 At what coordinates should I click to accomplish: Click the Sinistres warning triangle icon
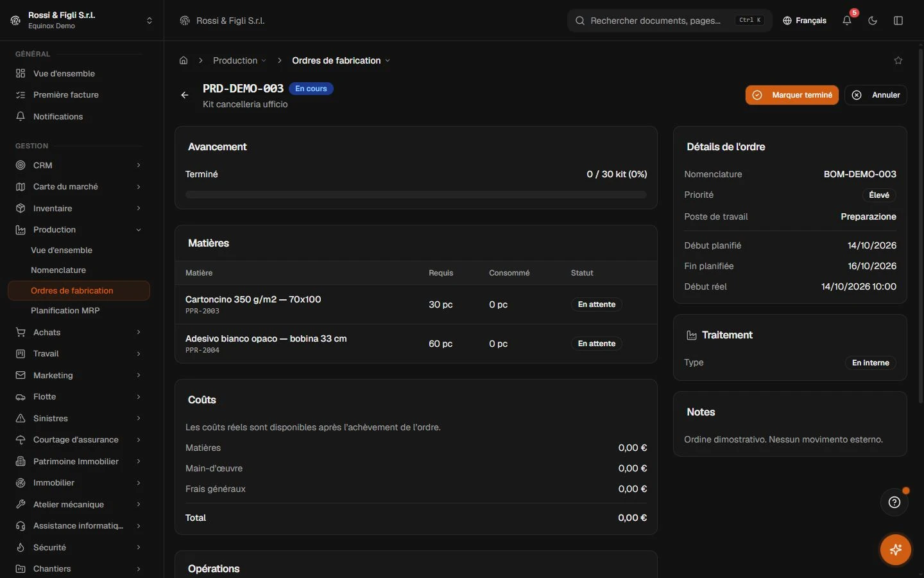click(x=21, y=418)
